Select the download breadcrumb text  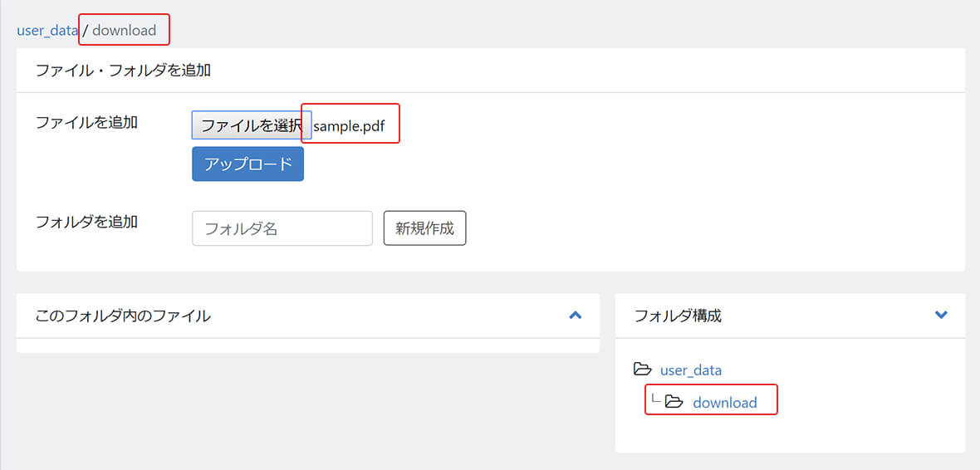tap(124, 30)
